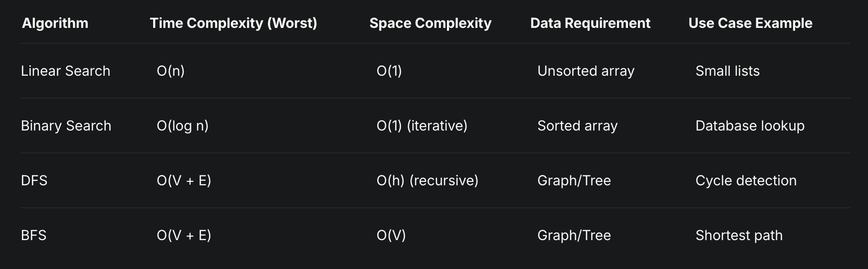Select the BFS row name

click(x=33, y=235)
